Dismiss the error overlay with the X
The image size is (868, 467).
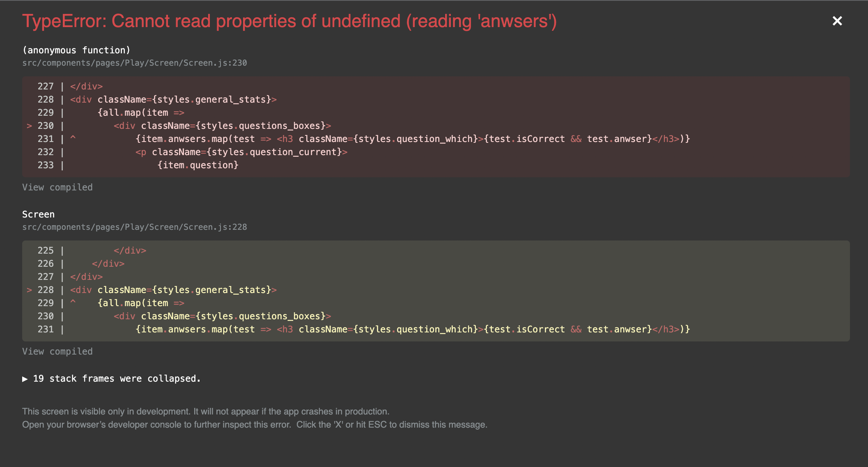(837, 21)
